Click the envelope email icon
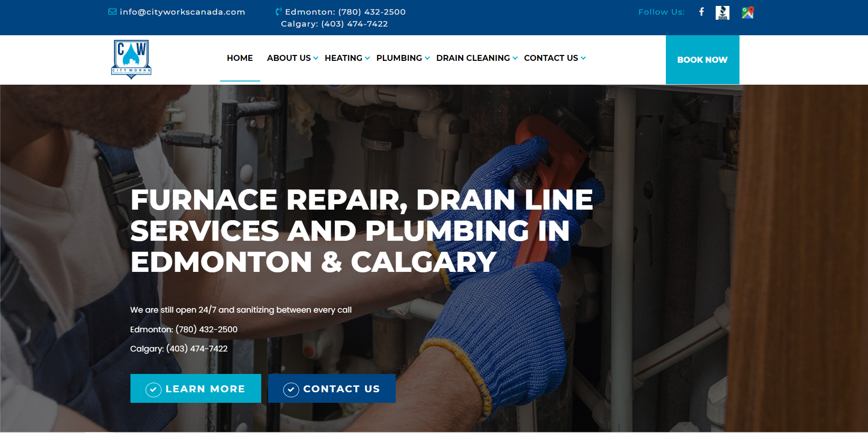This screenshot has width=868, height=433. tap(113, 12)
